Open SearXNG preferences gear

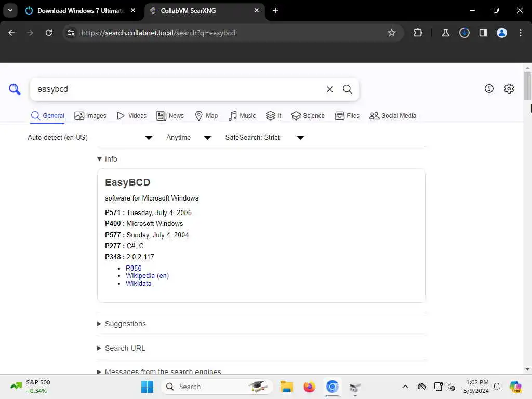(509, 88)
